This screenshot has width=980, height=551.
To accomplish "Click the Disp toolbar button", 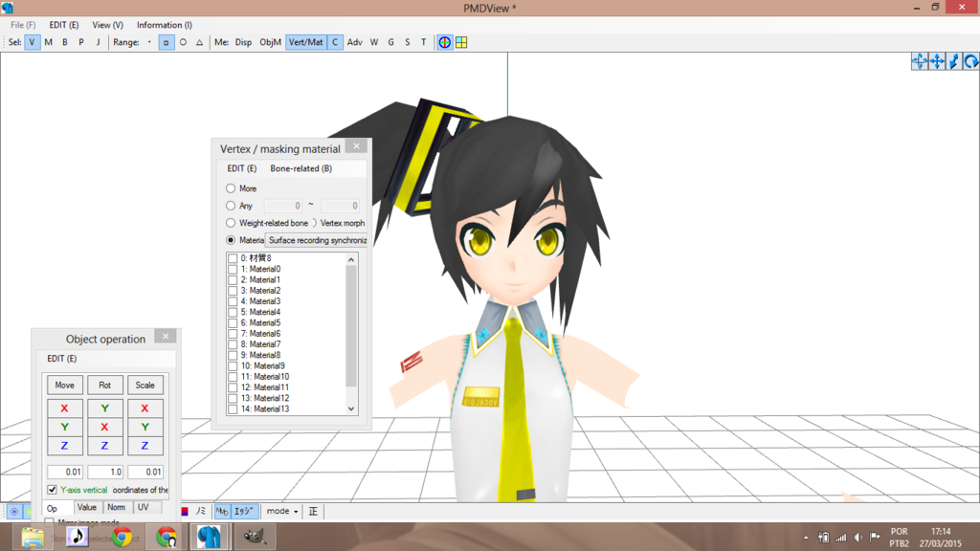I will tap(243, 42).
